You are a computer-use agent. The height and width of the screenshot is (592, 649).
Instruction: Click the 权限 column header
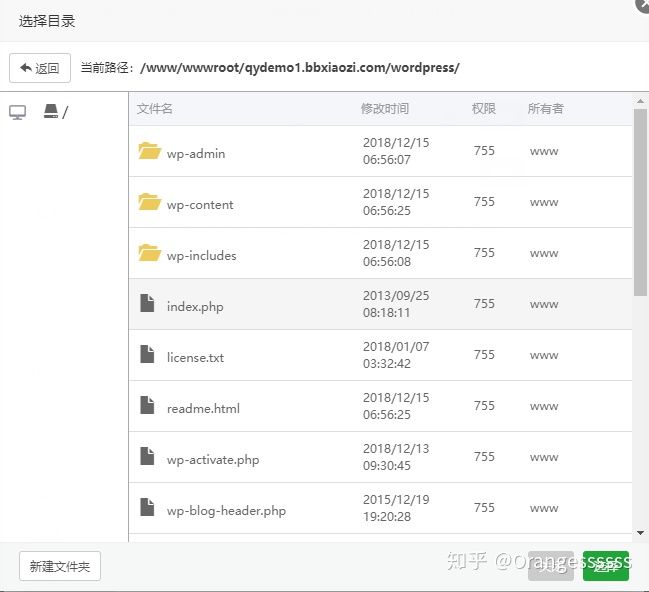click(x=484, y=109)
